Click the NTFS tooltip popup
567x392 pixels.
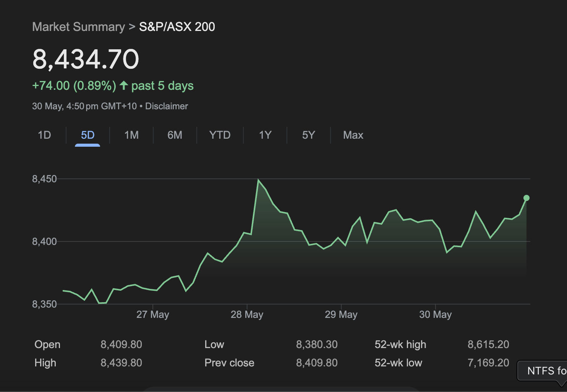pyautogui.click(x=542, y=371)
